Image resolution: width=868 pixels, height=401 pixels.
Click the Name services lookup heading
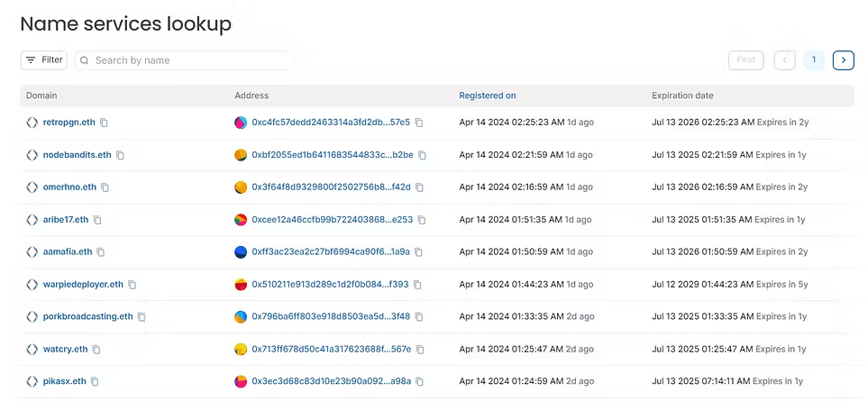[125, 23]
